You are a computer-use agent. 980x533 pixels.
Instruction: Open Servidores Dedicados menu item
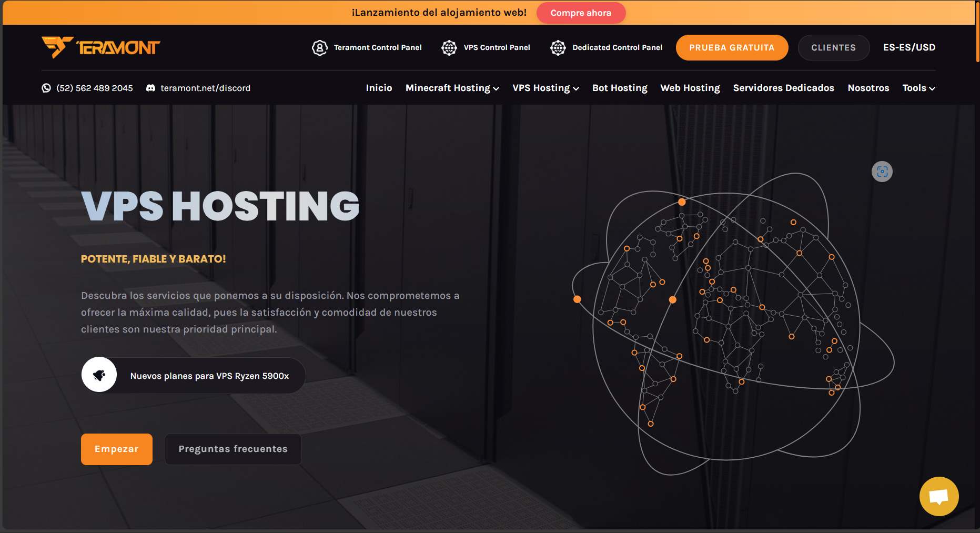(x=783, y=88)
